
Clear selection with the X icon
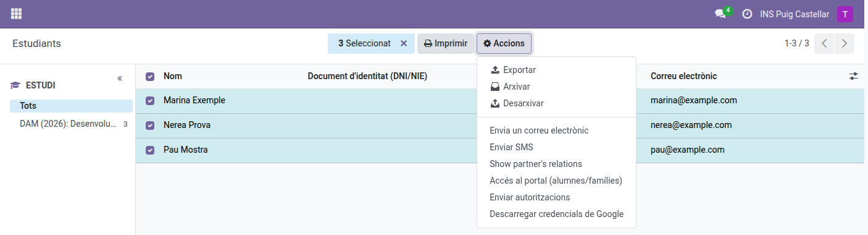(404, 43)
